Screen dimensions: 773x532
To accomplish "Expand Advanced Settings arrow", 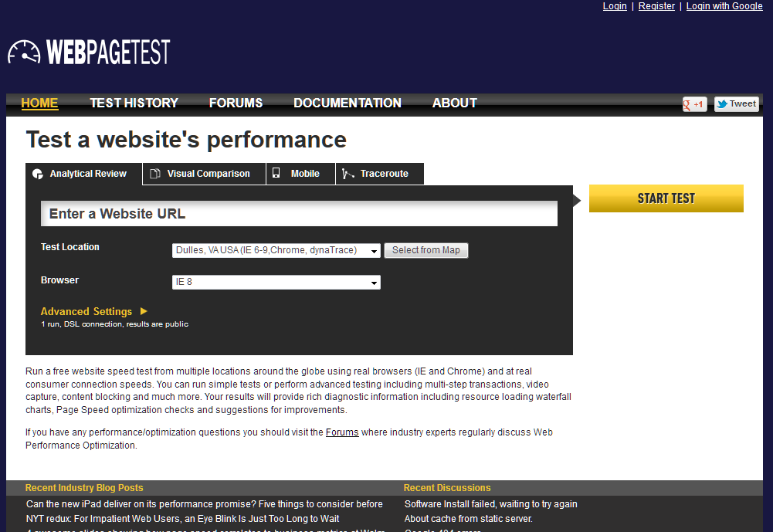I will click(x=144, y=311).
